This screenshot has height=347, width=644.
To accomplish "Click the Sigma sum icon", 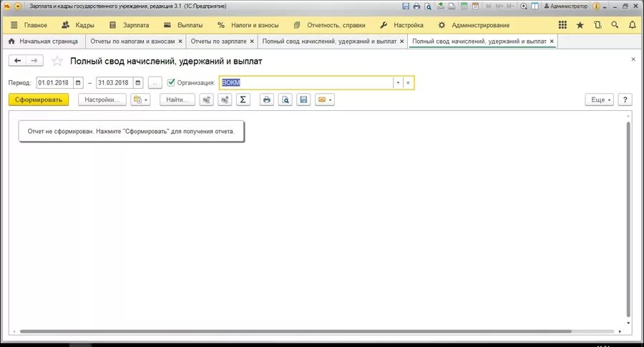I will tap(243, 99).
